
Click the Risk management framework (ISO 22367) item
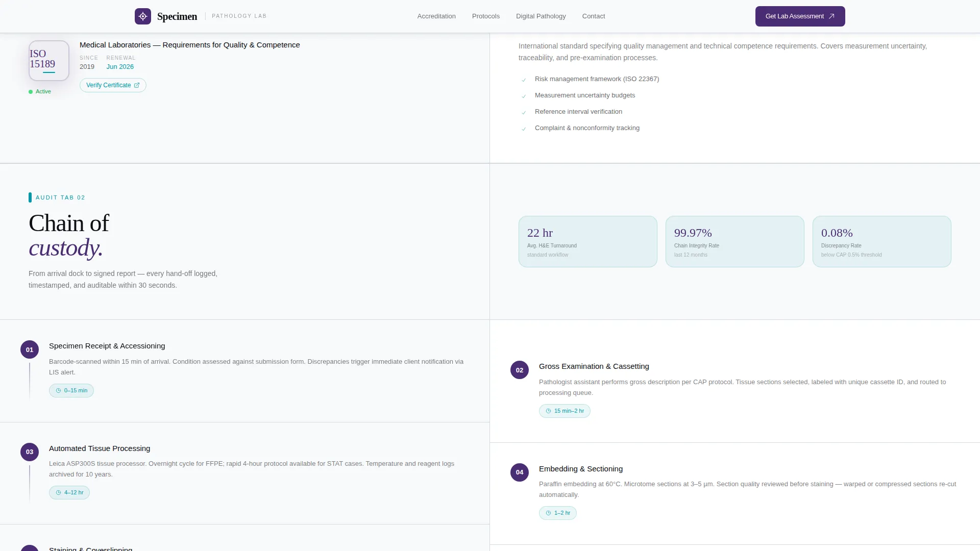(597, 79)
